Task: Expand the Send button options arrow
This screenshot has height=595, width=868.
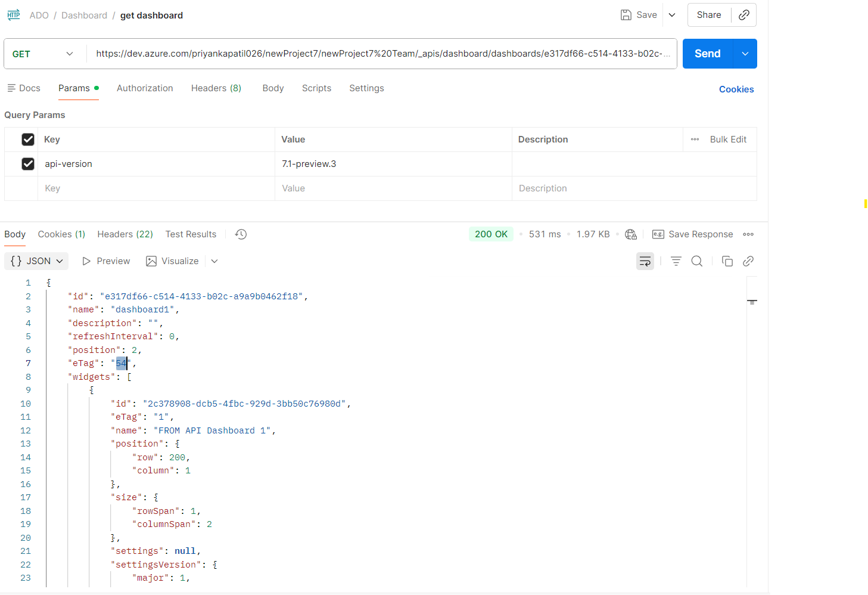Action: point(745,54)
